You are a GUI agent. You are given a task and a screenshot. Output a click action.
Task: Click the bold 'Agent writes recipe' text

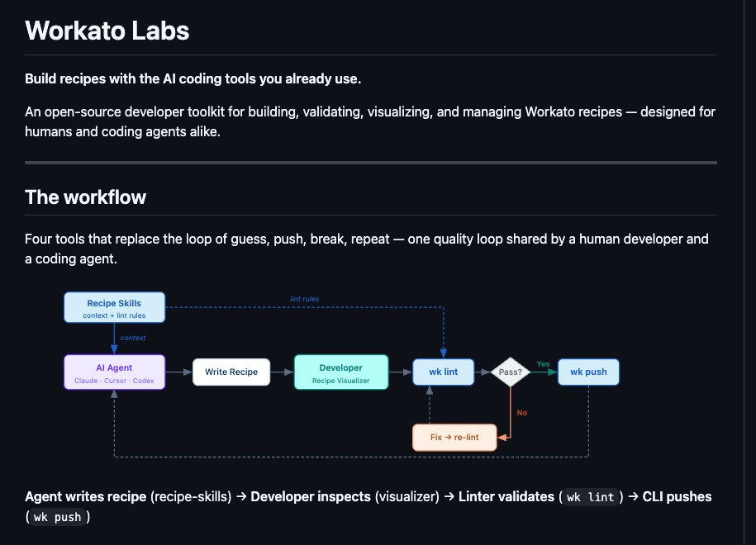pos(86,497)
